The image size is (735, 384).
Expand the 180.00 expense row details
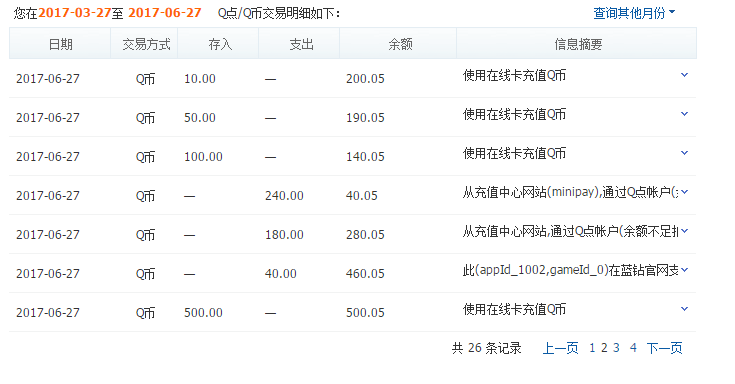(x=684, y=231)
